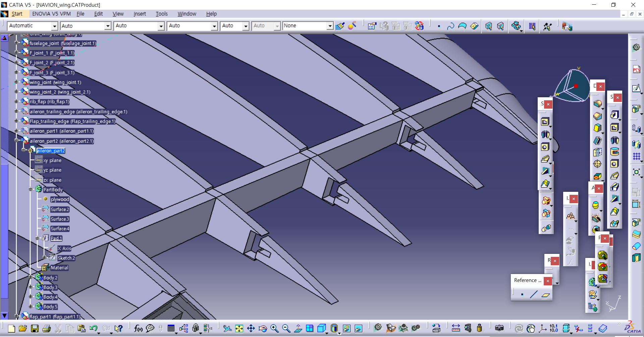The height and width of the screenshot is (337, 644).
Task: Click the compass in the 3D view
Action: (x=572, y=86)
